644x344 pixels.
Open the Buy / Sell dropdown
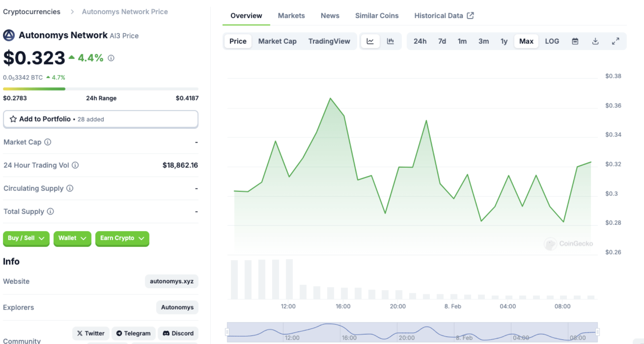click(26, 238)
